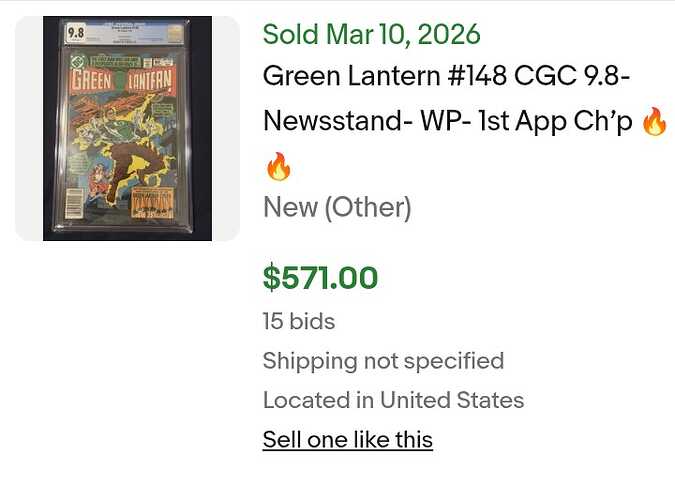Click the $571.00 sold price

click(x=320, y=277)
